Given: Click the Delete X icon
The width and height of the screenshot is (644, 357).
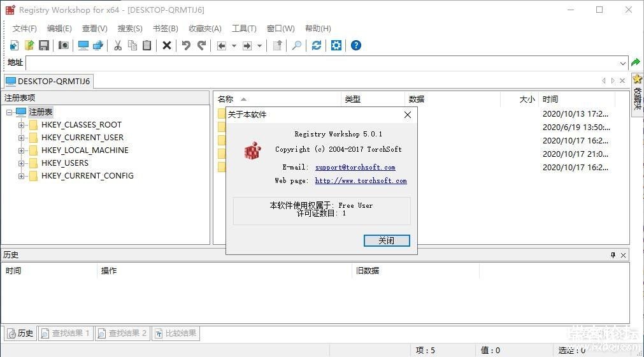Looking at the screenshot, I should coord(167,45).
